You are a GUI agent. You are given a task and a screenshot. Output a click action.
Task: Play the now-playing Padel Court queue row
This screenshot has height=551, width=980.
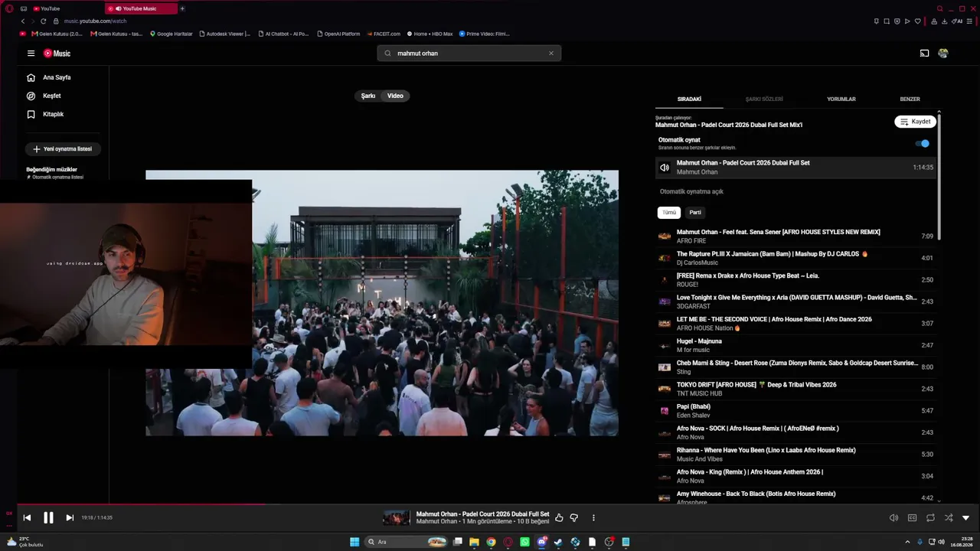pos(795,168)
